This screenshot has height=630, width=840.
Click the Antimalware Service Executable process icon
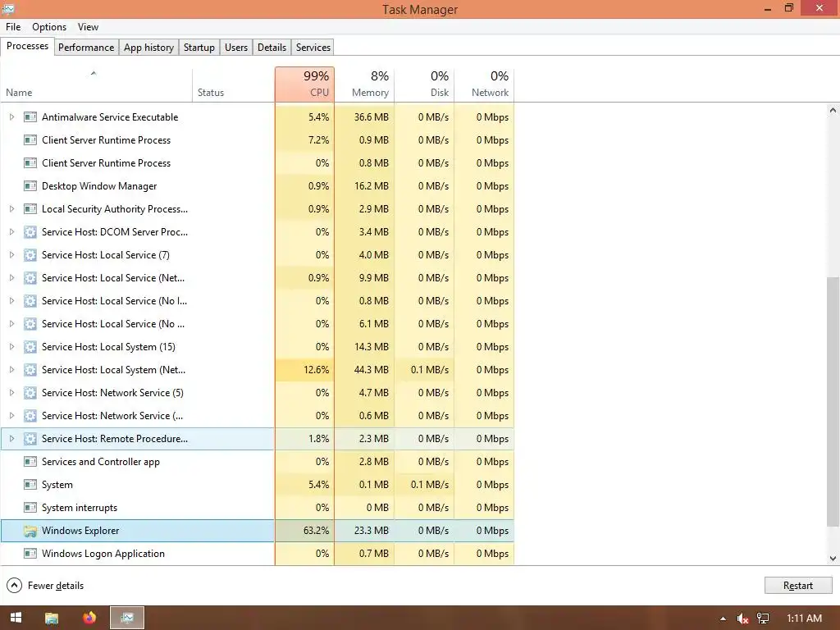click(30, 116)
